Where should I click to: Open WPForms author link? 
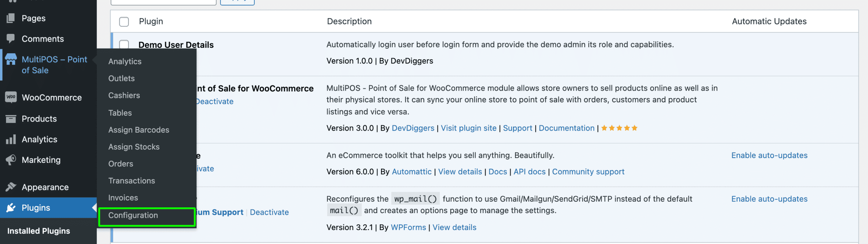pos(408,227)
